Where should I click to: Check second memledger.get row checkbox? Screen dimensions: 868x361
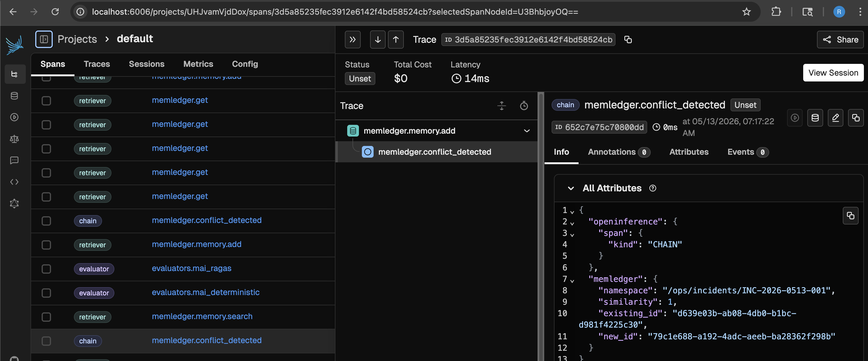click(46, 125)
